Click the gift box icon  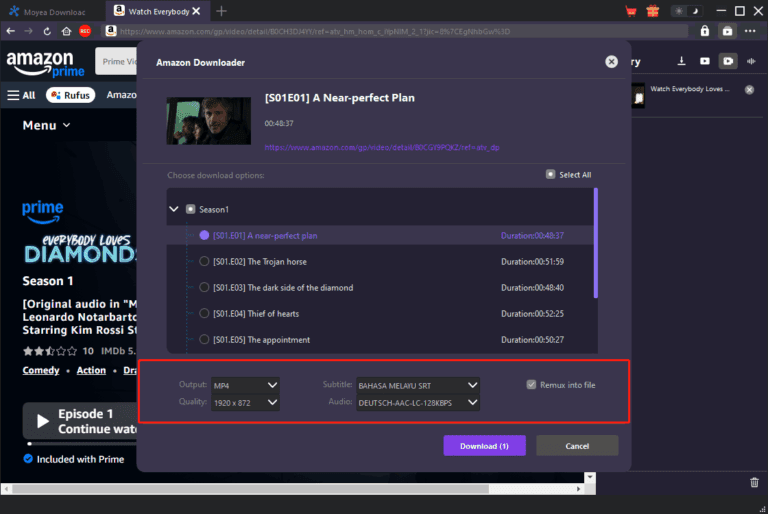[653, 12]
